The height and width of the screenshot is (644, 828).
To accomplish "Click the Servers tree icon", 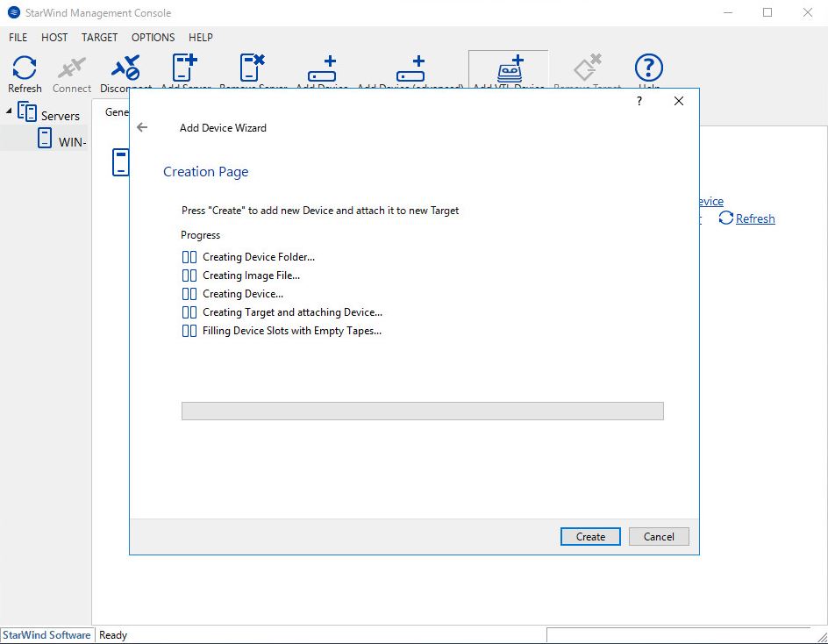I will pyautogui.click(x=27, y=112).
